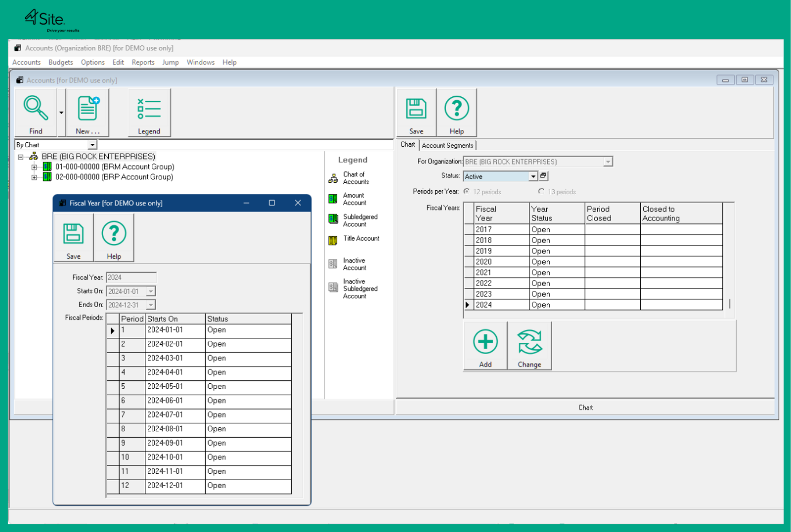Click the Accounts app icon in title bar

point(18,48)
